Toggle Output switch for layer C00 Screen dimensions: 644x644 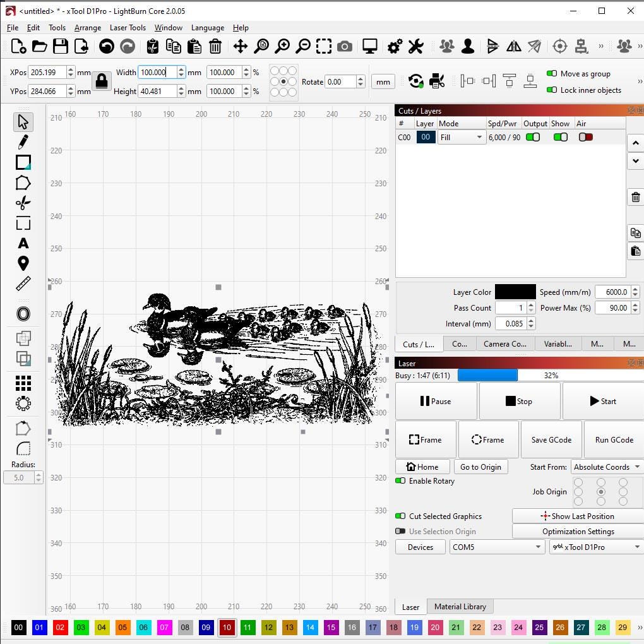(x=533, y=137)
